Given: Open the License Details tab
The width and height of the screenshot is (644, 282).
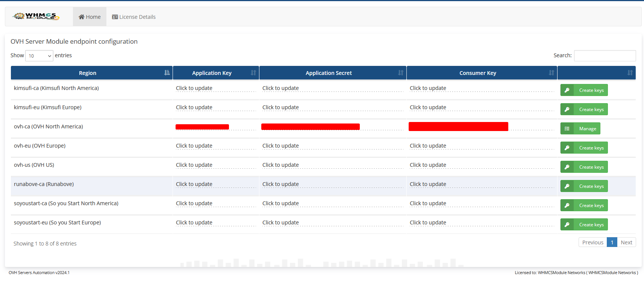Looking at the screenshot, I should [x=134, y=17].
